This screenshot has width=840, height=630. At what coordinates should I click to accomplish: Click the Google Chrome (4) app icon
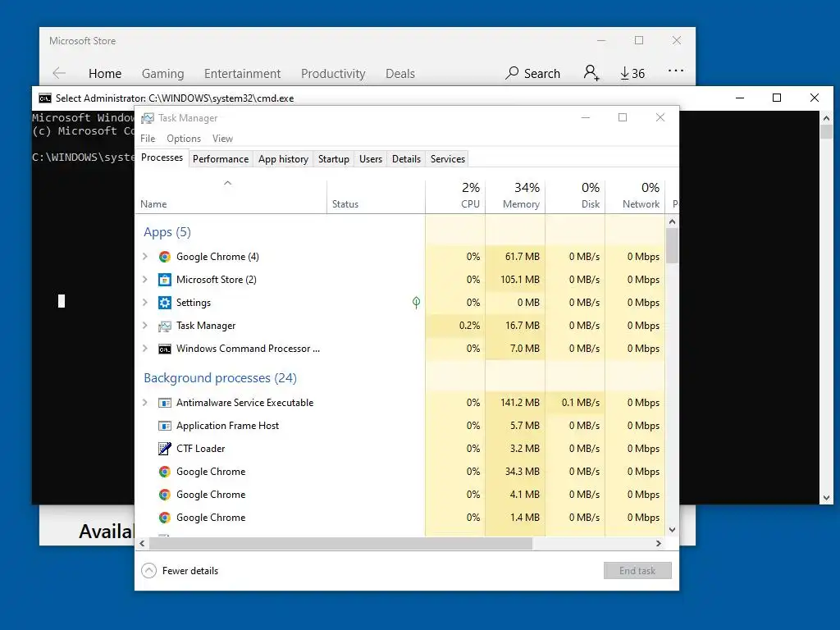point(164,257)
